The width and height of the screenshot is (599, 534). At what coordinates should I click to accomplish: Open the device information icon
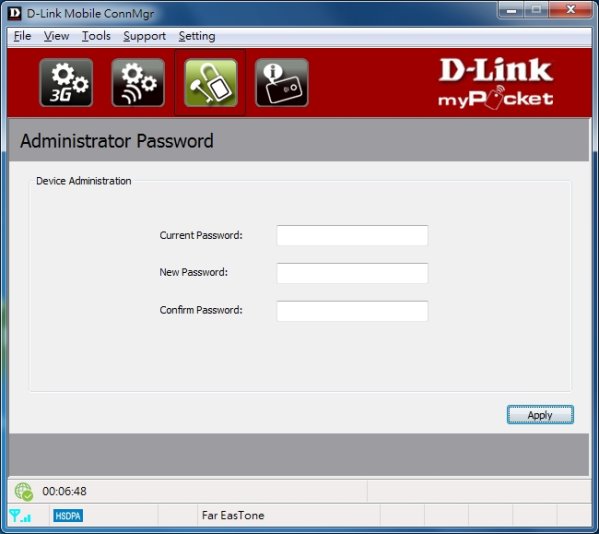282,83
